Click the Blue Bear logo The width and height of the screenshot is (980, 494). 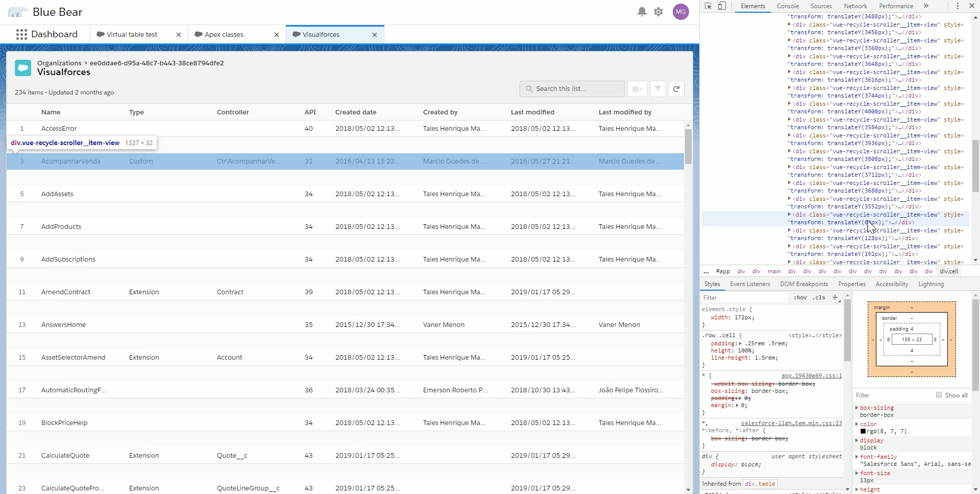tap(18, 12)
